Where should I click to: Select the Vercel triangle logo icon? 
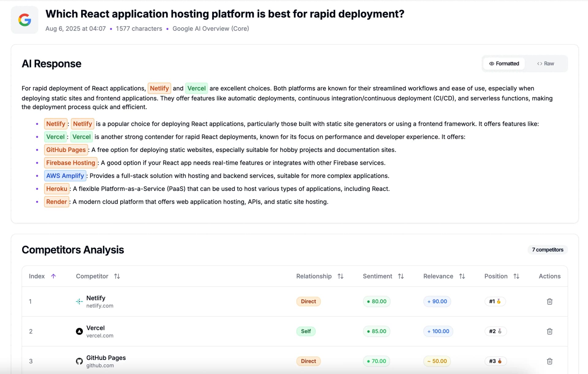[x=79, y=331]
